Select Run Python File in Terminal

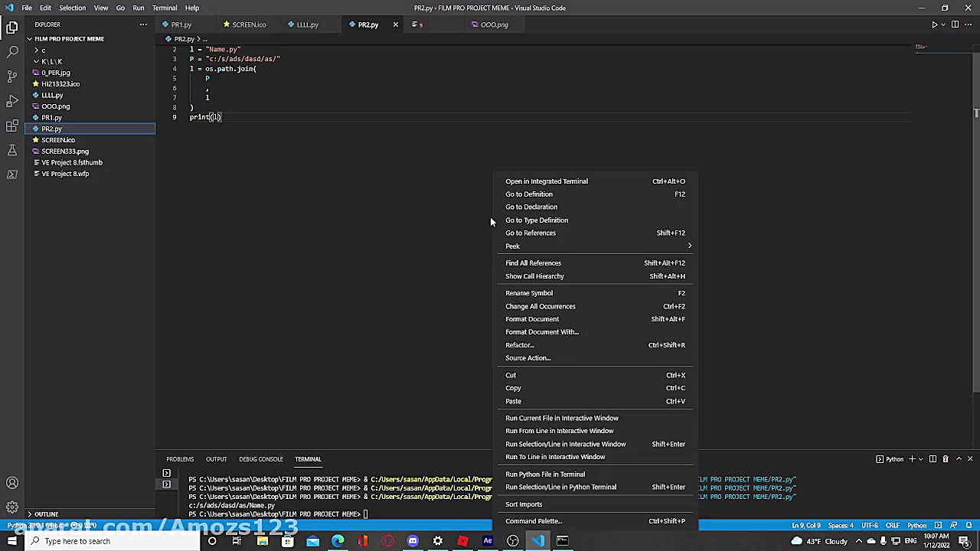545,474
